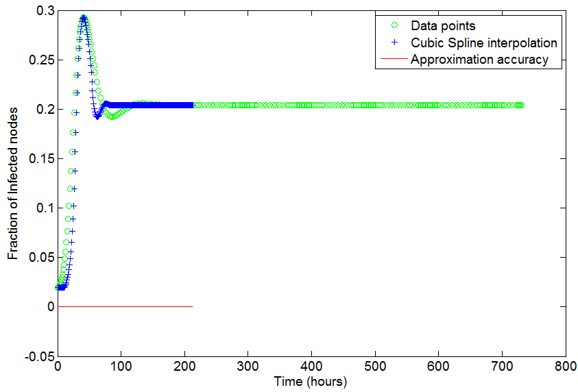Screen dimensions: 578x392
Task: Click the x-axis tick label 400
Action: pyautogui.click(x=311, y=366)
